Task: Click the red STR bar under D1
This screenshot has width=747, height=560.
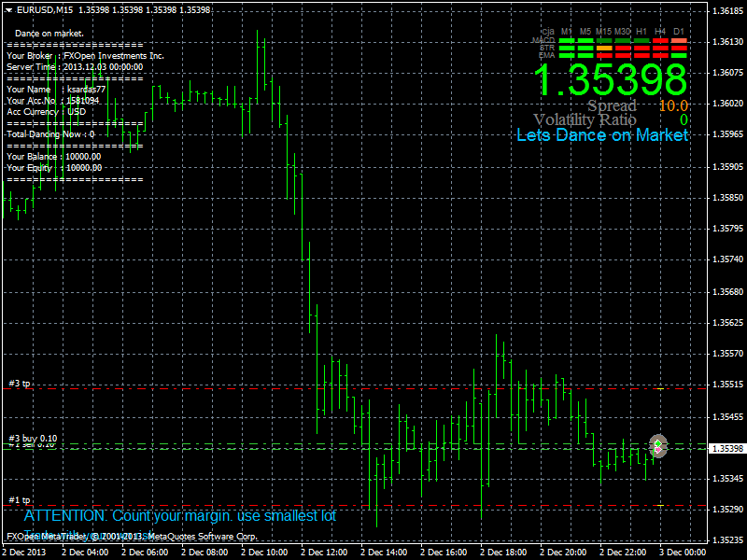Action: pyautogui.click(x=679, y=49)
